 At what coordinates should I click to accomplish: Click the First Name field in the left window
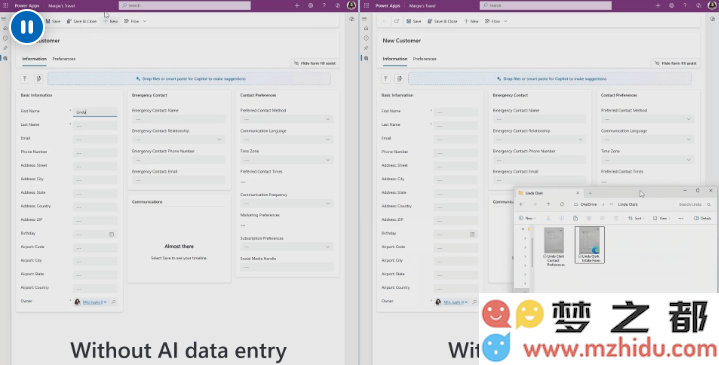[95, 112]
